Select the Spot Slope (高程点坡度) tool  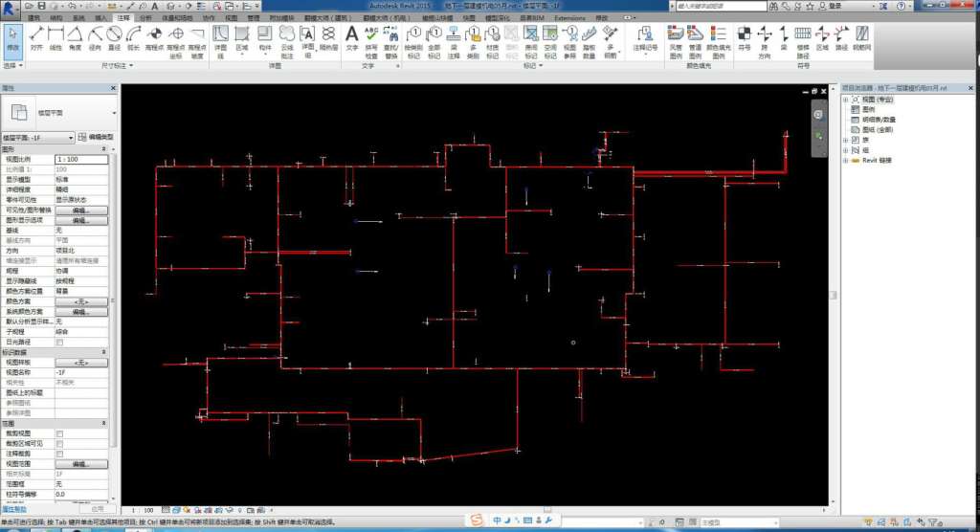pyautogui.click(x=197, y=42)
